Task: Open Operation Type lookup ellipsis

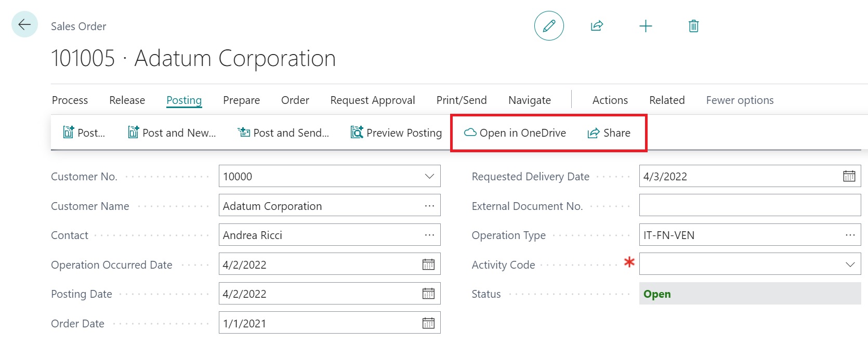Action: point(850,235)
